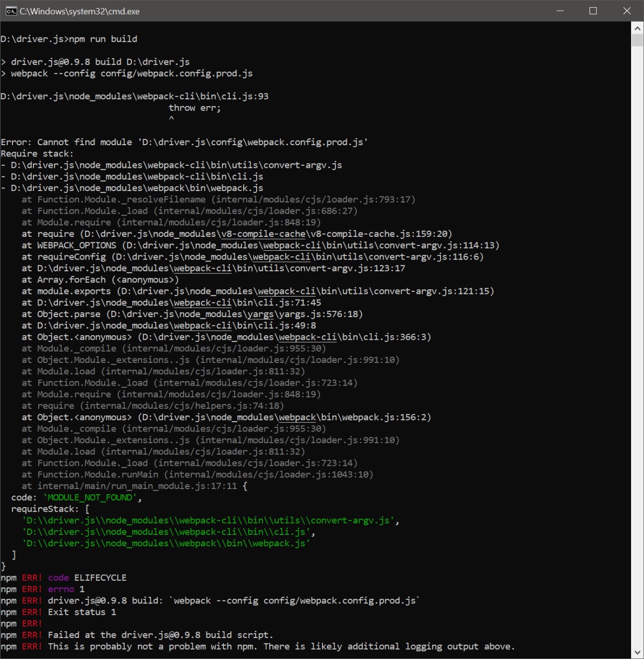Click the 'cli.js:71:45' stack line
Screen dimensions: 644x659
(172, 303)
